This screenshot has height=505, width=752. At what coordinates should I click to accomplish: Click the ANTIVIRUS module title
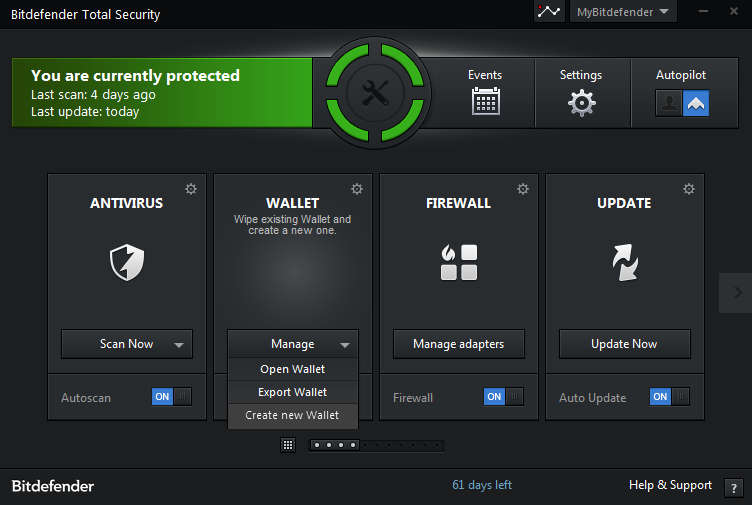tap(127, 203)
